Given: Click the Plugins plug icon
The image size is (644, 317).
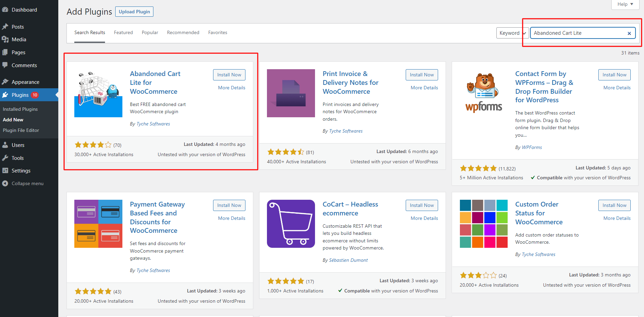Looking at the screenshot, I should tap(5, 95).
